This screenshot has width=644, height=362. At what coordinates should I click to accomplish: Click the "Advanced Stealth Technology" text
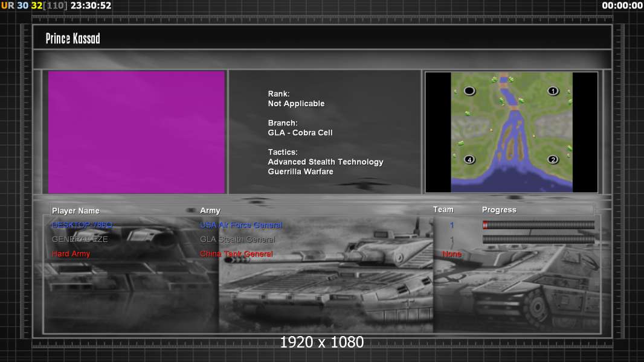326,162
